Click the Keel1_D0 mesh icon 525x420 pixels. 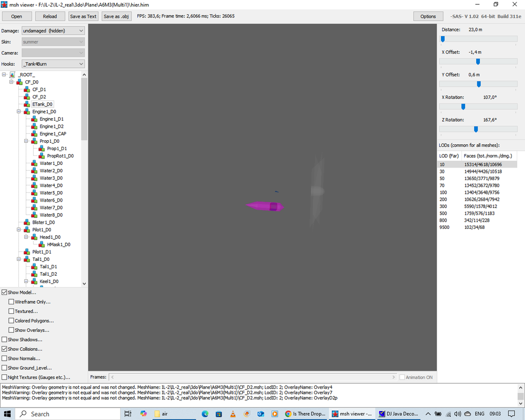(x=35, y=281)
